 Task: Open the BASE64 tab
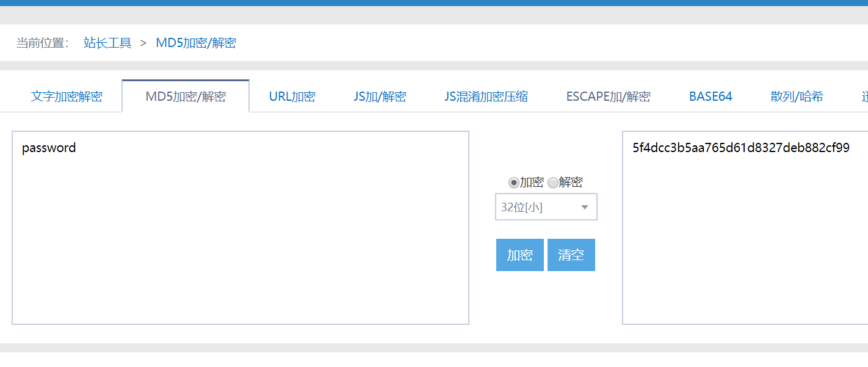coord(711,96)
